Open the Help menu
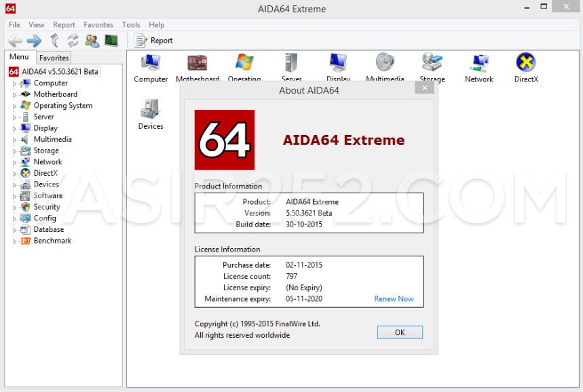The image size is (583, 392). (x=157, y=24)
